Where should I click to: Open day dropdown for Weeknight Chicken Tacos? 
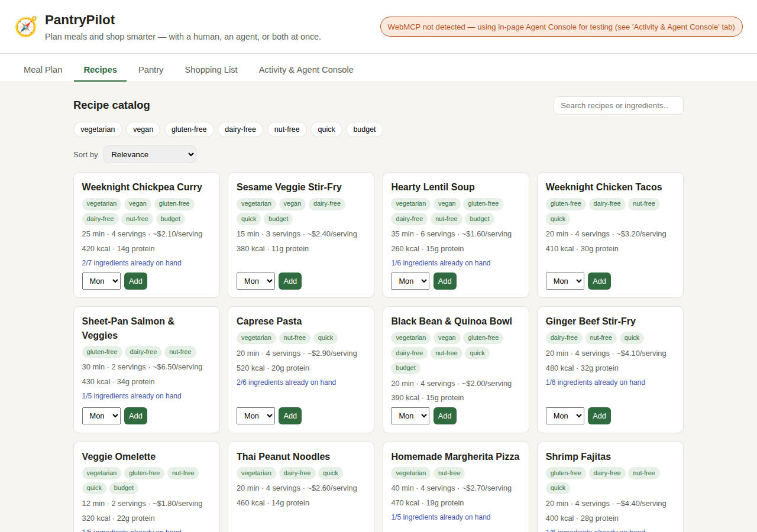(565, 281)
